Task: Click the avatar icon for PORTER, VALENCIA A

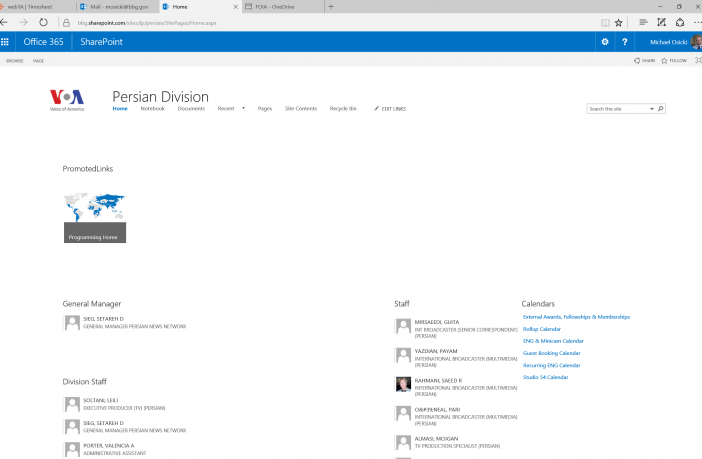Action: 72,449
